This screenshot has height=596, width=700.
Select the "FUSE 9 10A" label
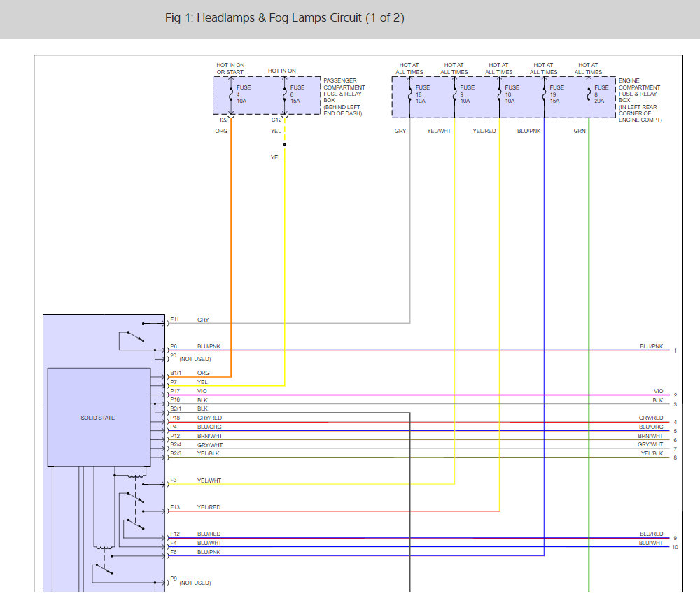[x=467, y=94]
